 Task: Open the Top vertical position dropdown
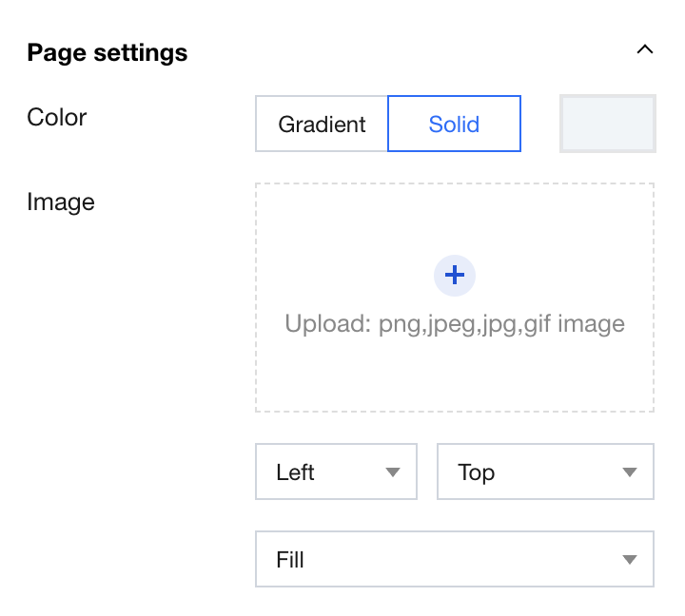point(545,472)
